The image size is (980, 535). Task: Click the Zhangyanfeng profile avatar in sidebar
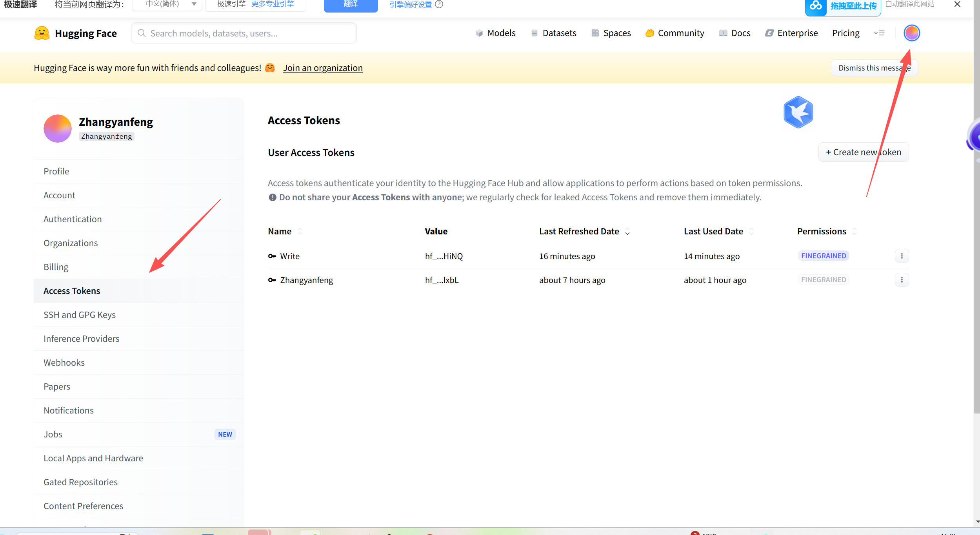pos(58,129)
